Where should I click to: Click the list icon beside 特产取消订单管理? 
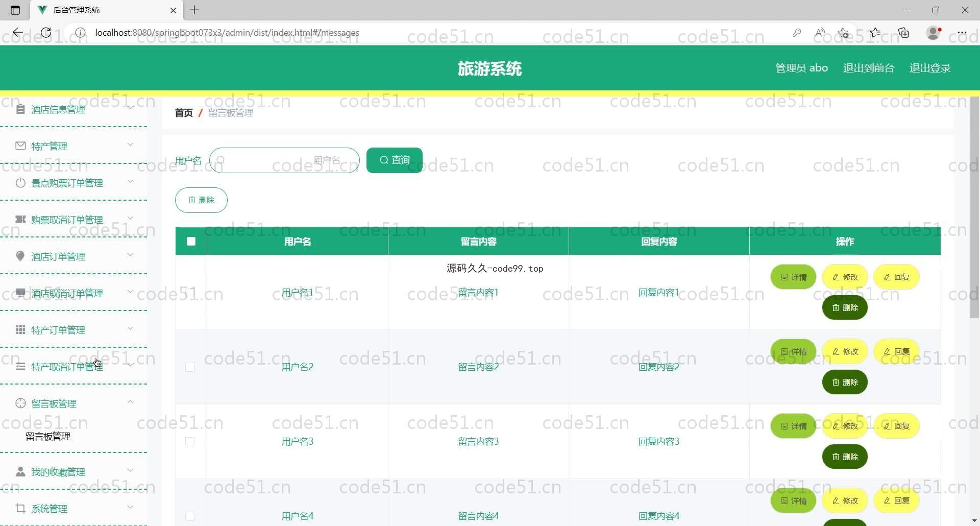[x=20, y=367]
